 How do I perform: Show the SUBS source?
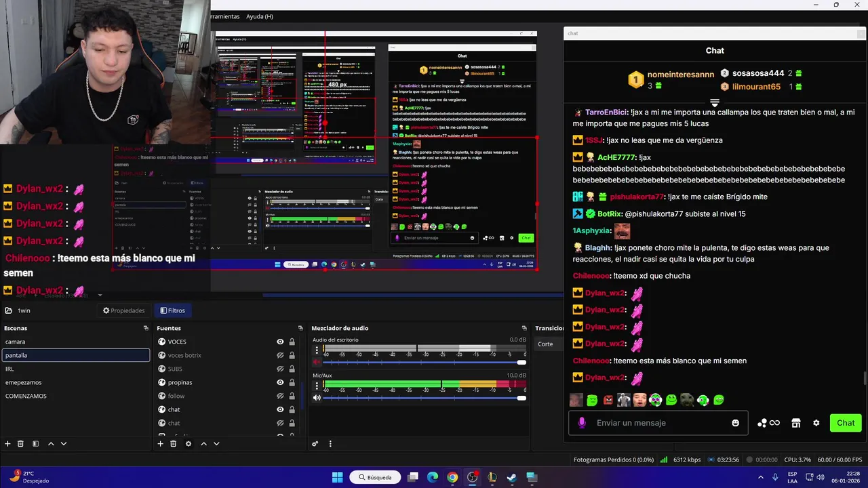pyautogui.click(x=280, y=369)
